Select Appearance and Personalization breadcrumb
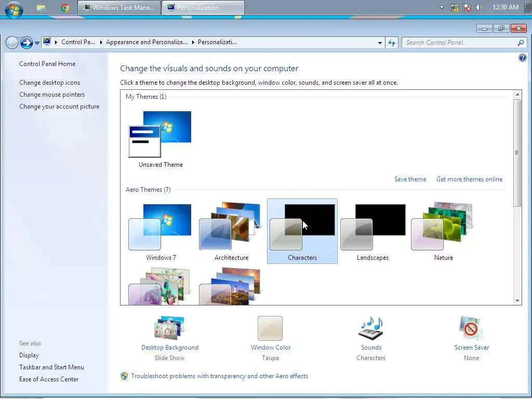 click(x=147, y=42)
